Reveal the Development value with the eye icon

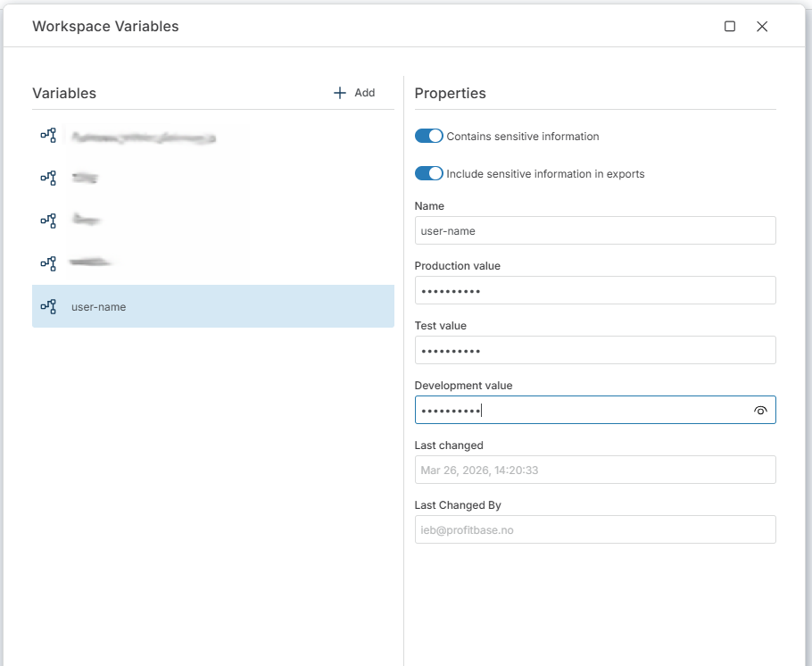click(760, 411)
